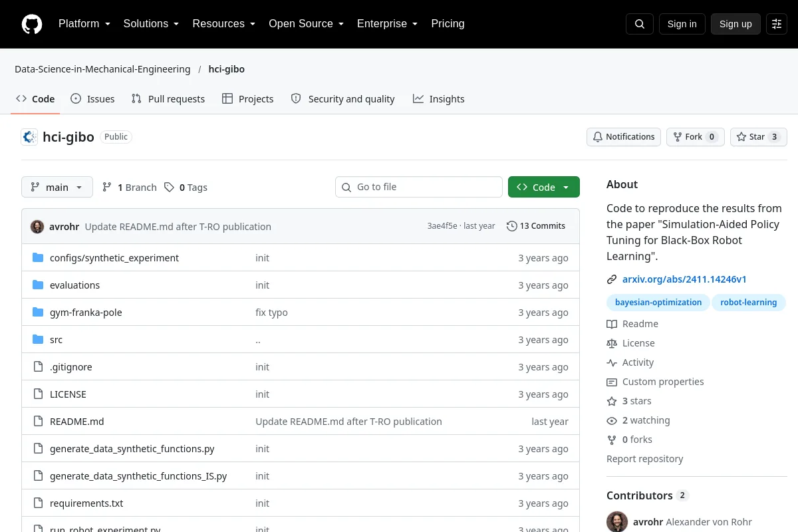Open the arxiv.org/abs/2411.14246v1 link
Screen dimensions: 798x532
coord(684,279)
